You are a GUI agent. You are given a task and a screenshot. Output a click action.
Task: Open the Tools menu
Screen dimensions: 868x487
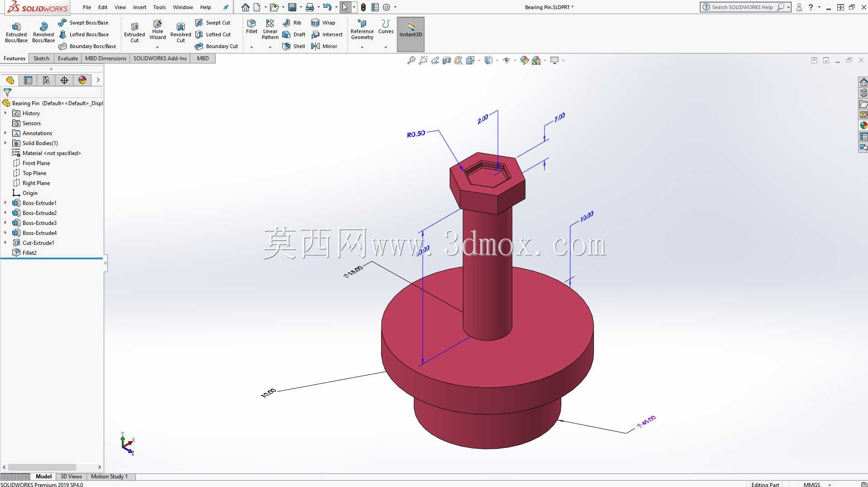tap(159, 7)
